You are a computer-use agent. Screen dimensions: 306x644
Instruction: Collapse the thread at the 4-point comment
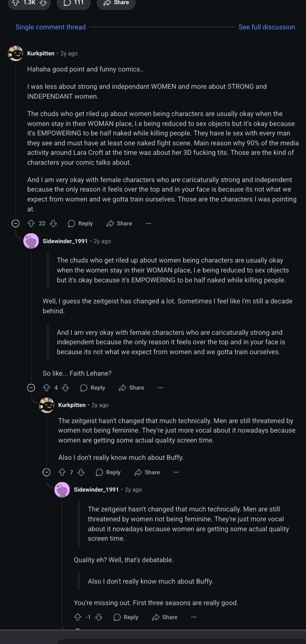(x=31, y=388)
